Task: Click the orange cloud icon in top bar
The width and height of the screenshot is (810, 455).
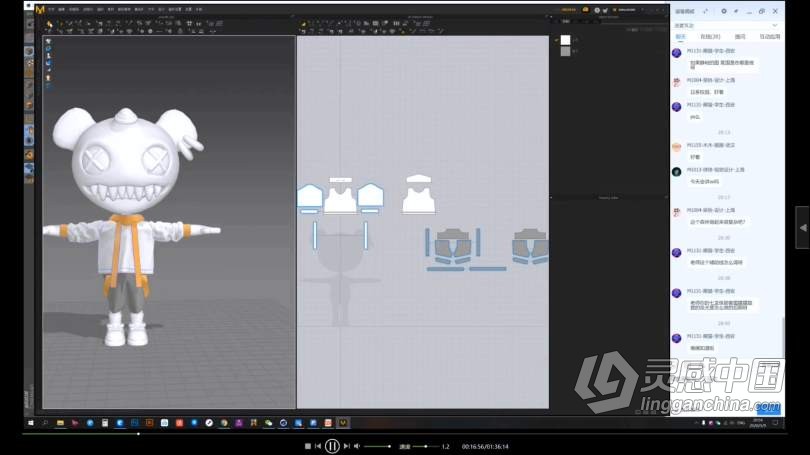Action: coord(585,10)
